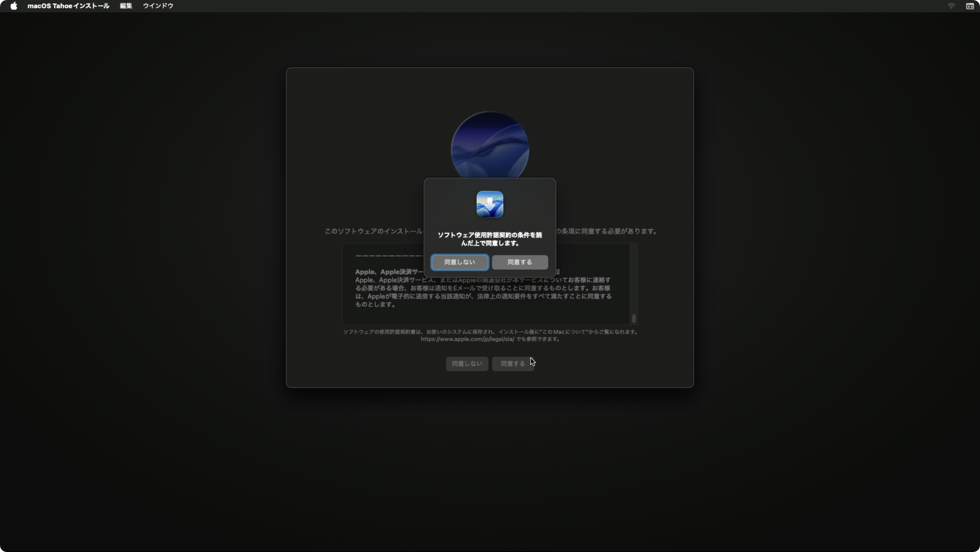Click the macOS Tahoe circular artwork
Viewport: 980px width, 552px height.
pyautogui.click(x=490, y=145)
